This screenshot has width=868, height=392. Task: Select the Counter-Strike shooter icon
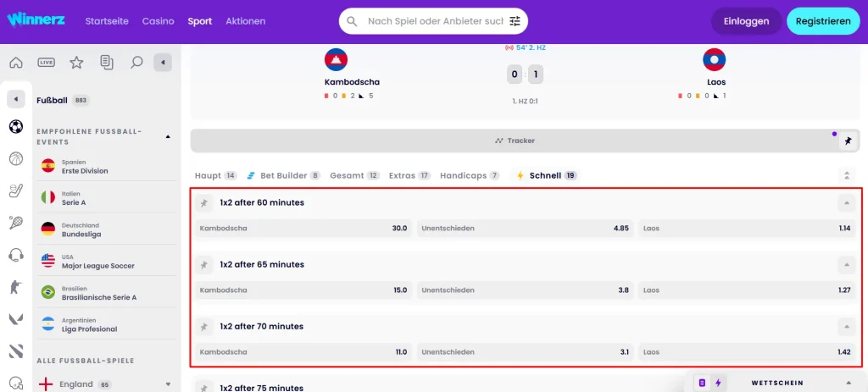16,287
